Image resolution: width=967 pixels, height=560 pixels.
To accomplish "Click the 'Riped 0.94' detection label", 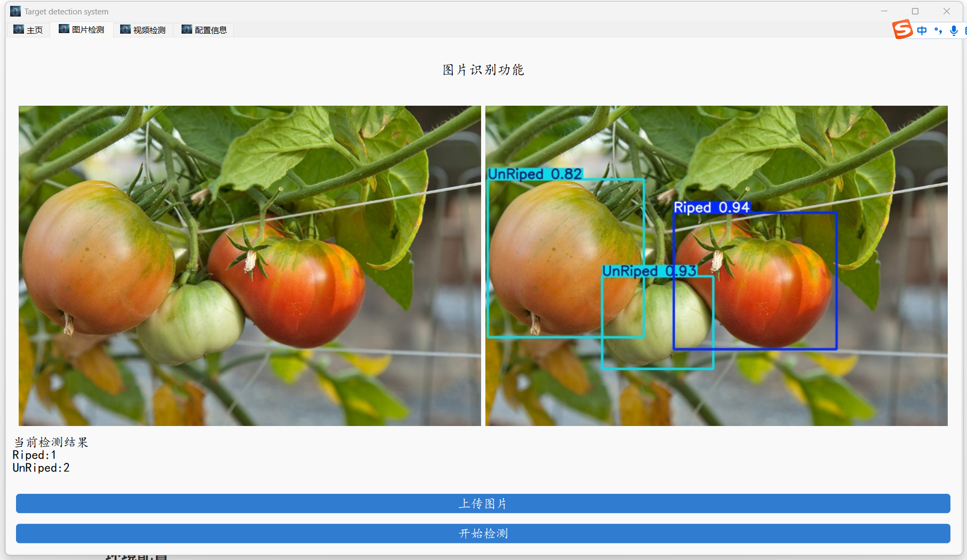I will [712, 207].
